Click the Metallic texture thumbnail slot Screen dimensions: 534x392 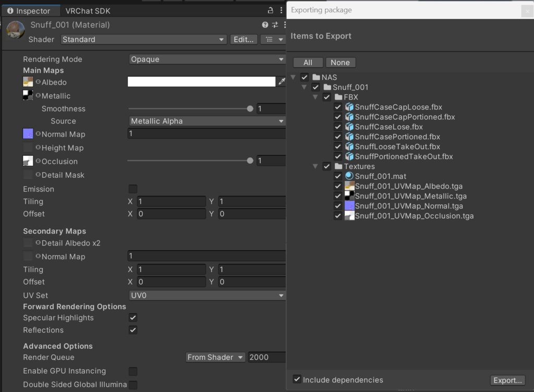[x=28, y=95]
